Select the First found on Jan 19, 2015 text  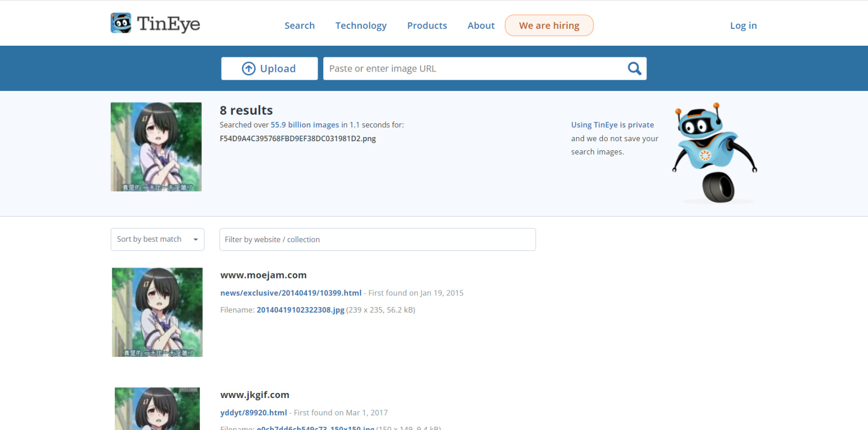(416, 293)
